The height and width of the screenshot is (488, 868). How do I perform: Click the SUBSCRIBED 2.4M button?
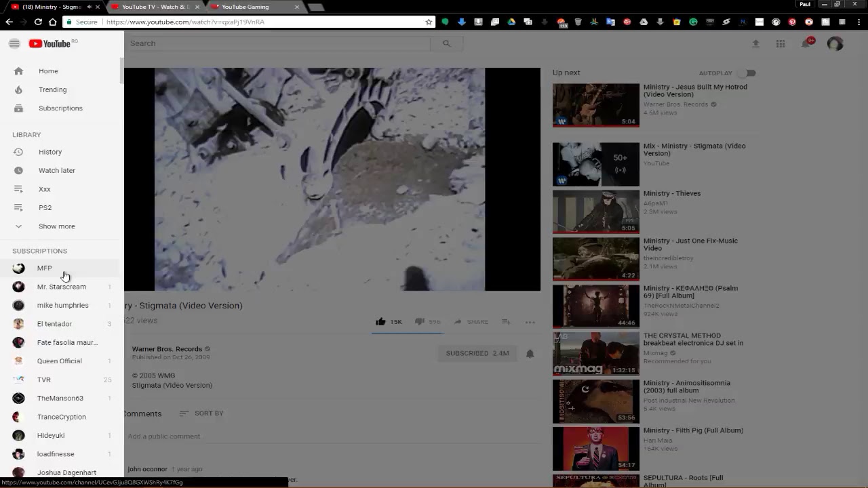477,353
